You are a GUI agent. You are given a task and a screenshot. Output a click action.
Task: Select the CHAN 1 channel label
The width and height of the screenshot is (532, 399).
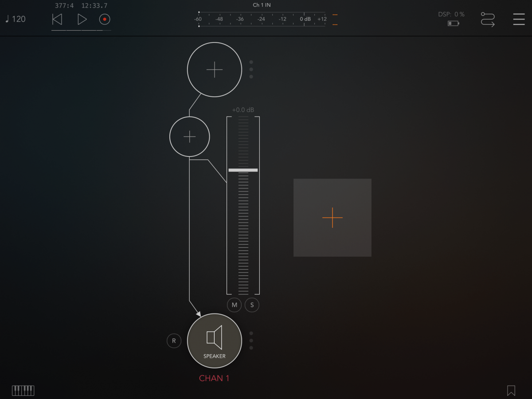pyautogui.click(x=215, y=378)
